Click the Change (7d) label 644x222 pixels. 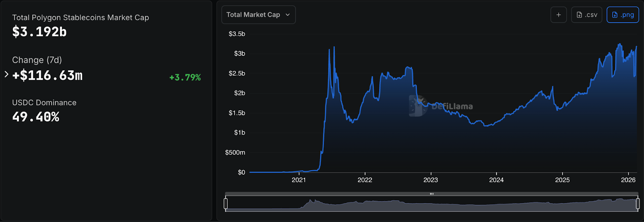(x=37, y=60)
